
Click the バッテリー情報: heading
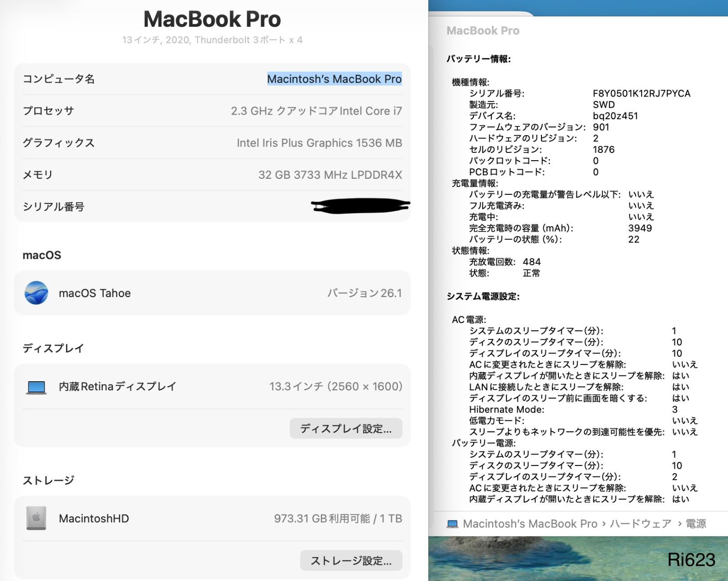(479, 59)
